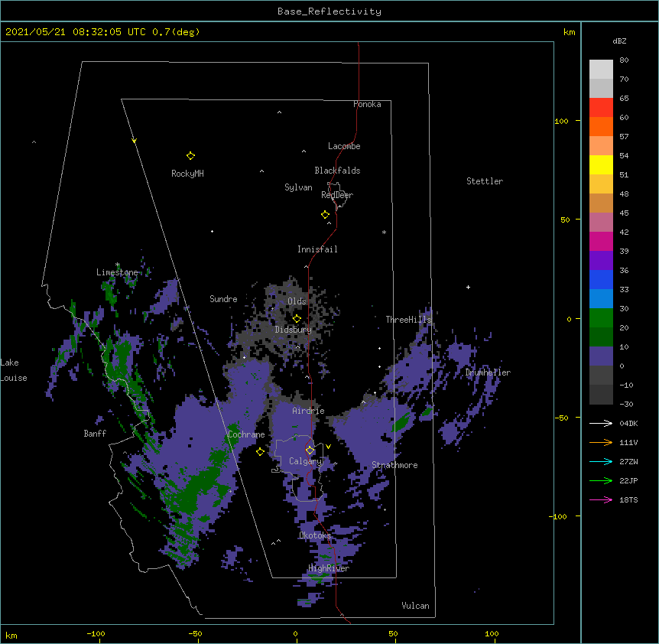Click the yellow V marker east of Calgary
The image size is (659, 644).
point(328,447)
